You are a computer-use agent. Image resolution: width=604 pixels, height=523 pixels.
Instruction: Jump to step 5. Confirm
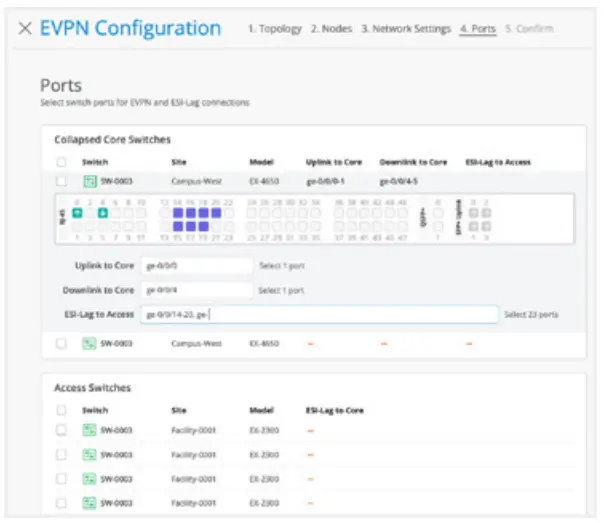point(529,28)
